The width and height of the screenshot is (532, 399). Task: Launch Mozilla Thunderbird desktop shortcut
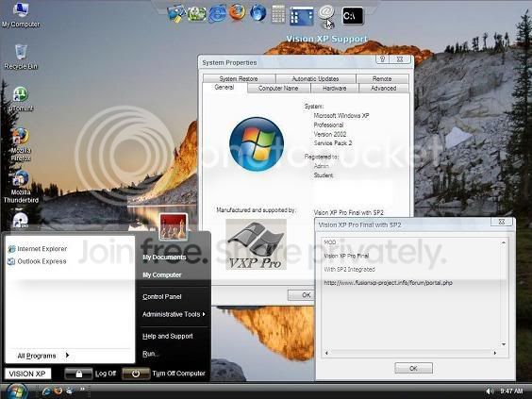point(21,187)
